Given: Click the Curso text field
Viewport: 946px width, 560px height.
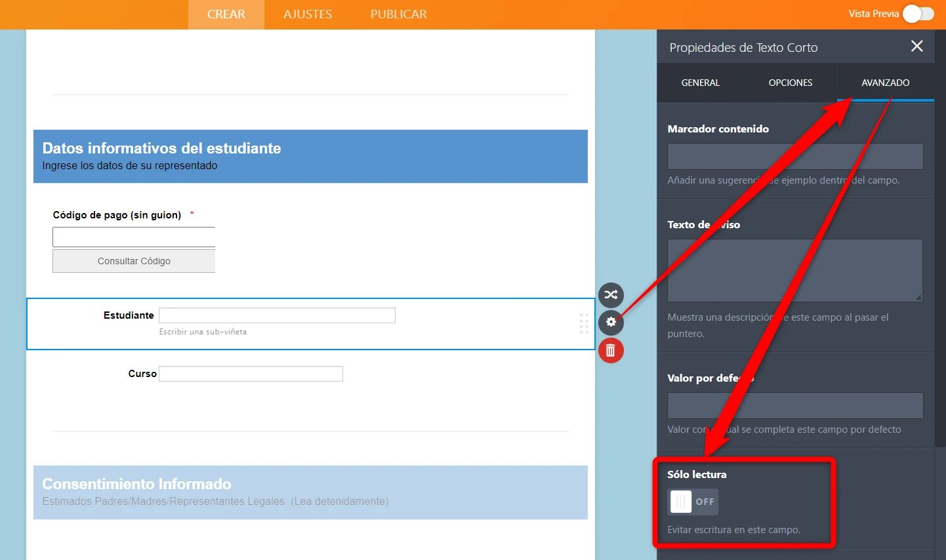Looking at the screenshot, I should pyautogui.click(x=251, y=374).
